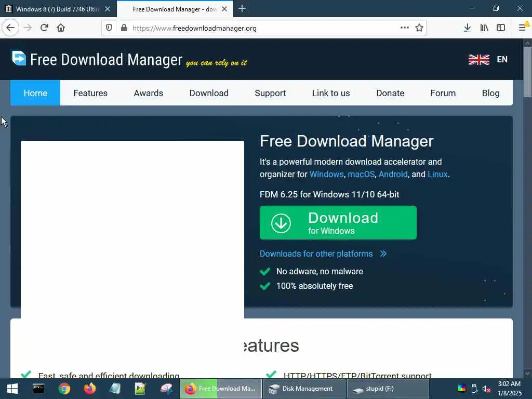Launch Command Prompt from the taskbar

pos(38,389)
